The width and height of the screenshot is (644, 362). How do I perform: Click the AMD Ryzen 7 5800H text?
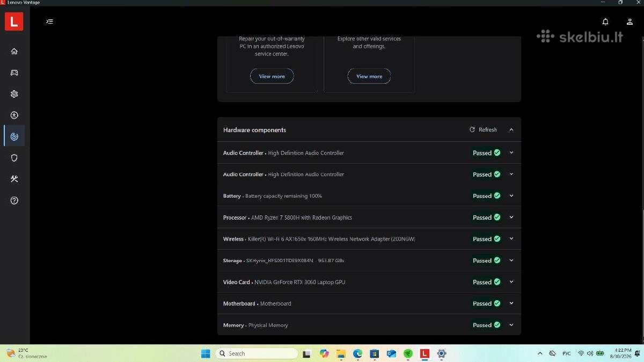(302, 218)
